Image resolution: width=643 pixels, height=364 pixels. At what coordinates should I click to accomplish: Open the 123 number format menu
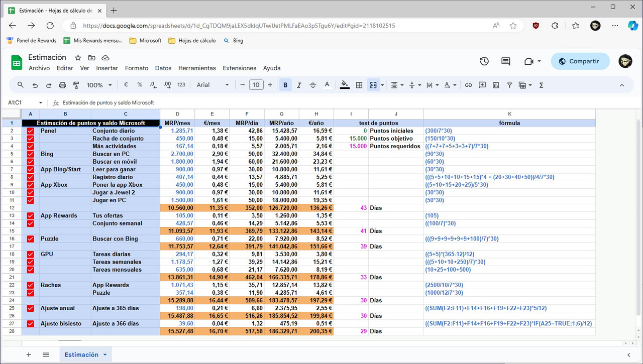coord(181,85)
